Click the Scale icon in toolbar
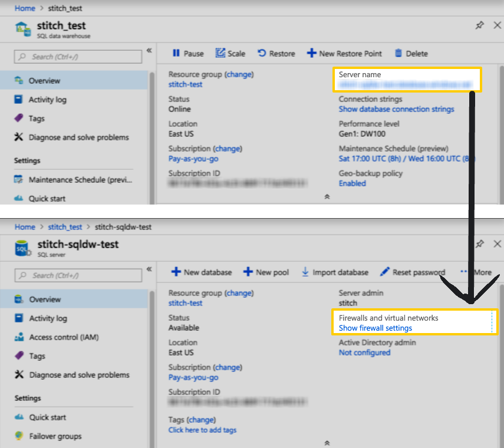 [220, 53]
